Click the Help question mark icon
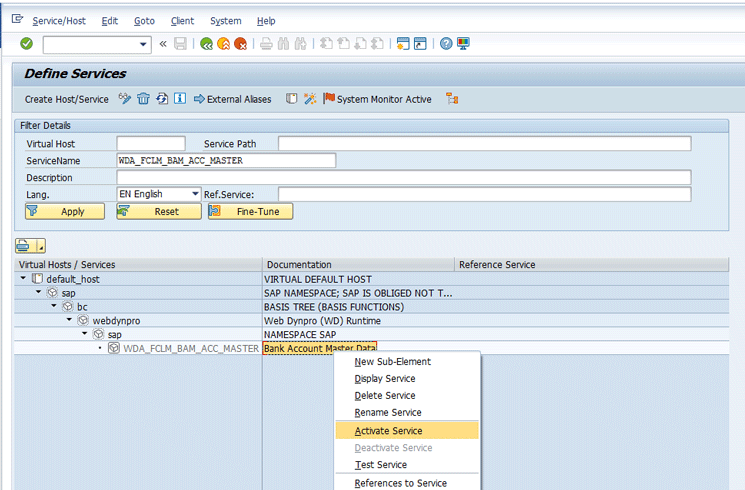Viewport: 745px width, 490px height. click(x=446, y=44)
